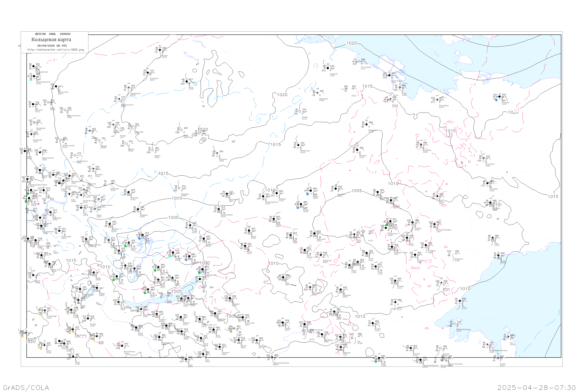
Task: Click the Каргасок station filled circle
Action: tap(33, 104)
